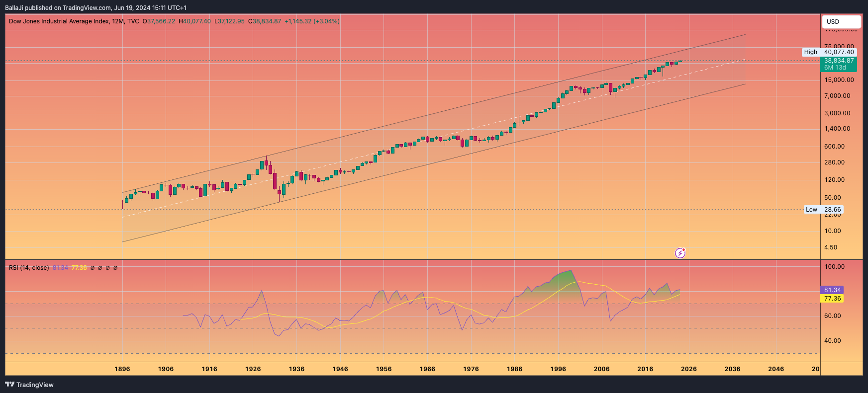Click the TradingView logo at the bottom
Image resolution: width=868 pixels, height=393 pixels.
pos(29,385)
